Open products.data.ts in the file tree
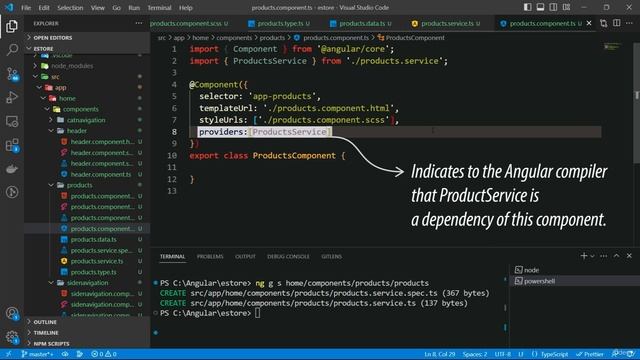The width and height of the screenshot is (640, 360). click(93, 240)
